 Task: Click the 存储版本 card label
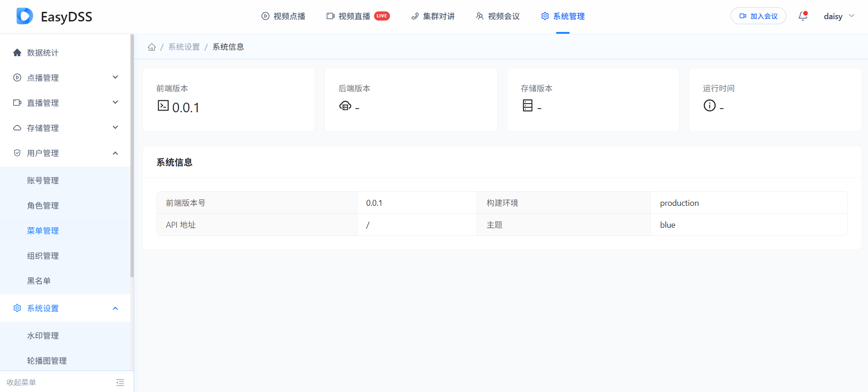click(x=536, y=89)
